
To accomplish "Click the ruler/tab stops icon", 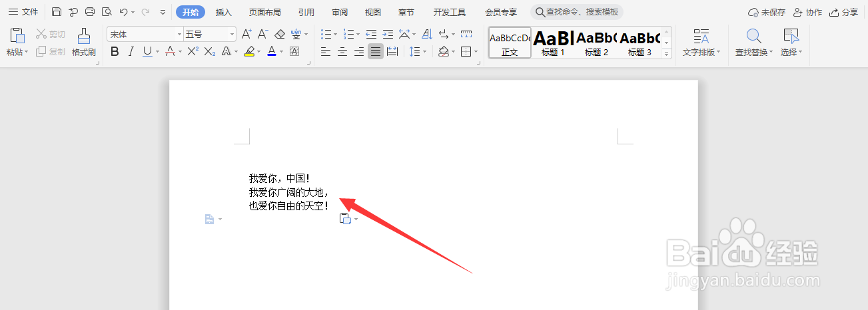I will click(466, 34).
